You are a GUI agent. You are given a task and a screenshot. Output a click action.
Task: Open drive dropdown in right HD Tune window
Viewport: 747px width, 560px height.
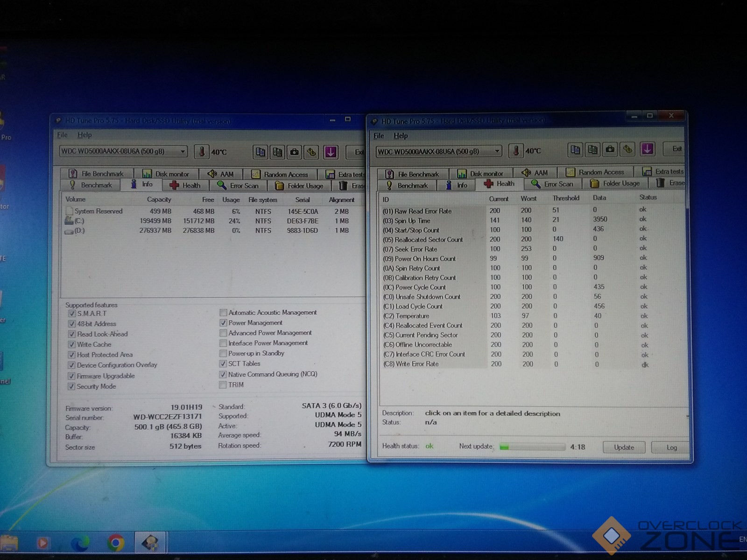pyautogui.click(x=439, y=151)
